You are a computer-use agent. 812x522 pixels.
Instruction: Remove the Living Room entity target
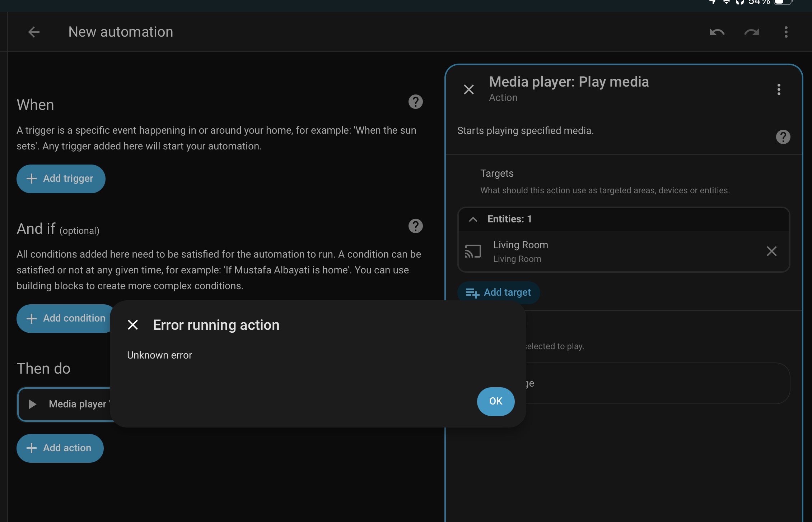[x=771, y=251]
